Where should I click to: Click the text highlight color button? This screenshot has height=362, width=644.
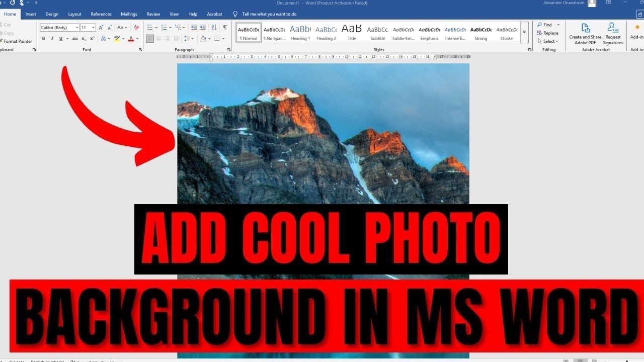pyautogui.click(x=117, y=39)
